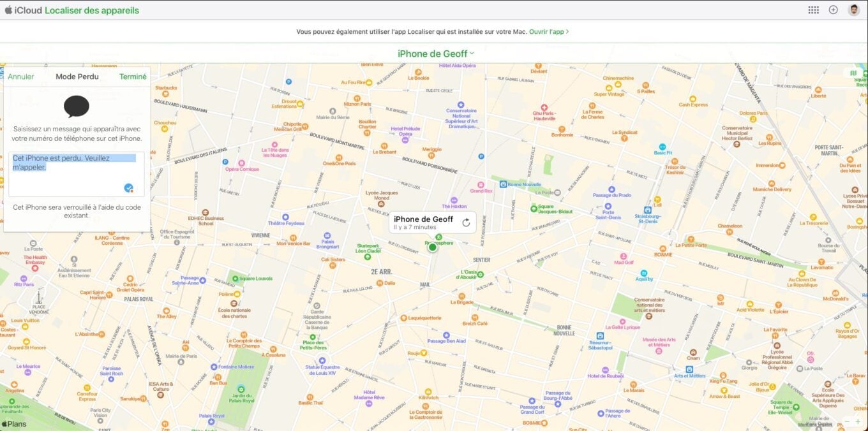Image resolution: width=868 pixels, height=431 pixels.
Task: Select the Réaumur-Sébastopol metro marker
Action: click(599, 335)
